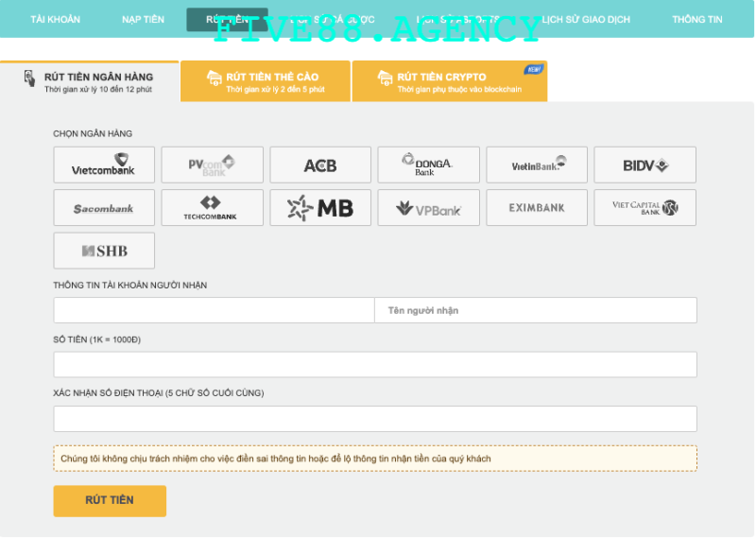The image size is (756, 538).
Task: Click the yellow Rút Tiền submit button
Action: pos(110,500)
